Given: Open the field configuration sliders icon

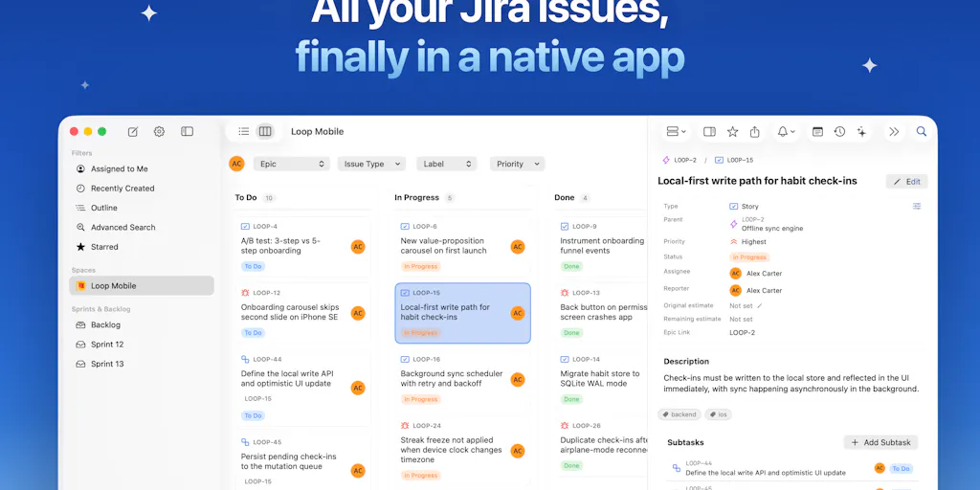Looking at the screenshot, I should (917, 206).
